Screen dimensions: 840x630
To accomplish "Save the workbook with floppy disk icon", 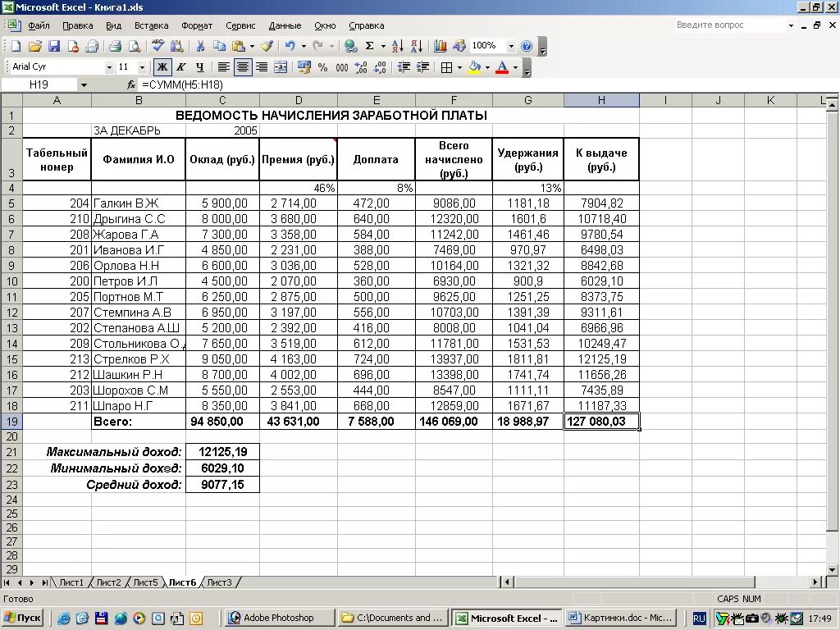I will [54, 46].
